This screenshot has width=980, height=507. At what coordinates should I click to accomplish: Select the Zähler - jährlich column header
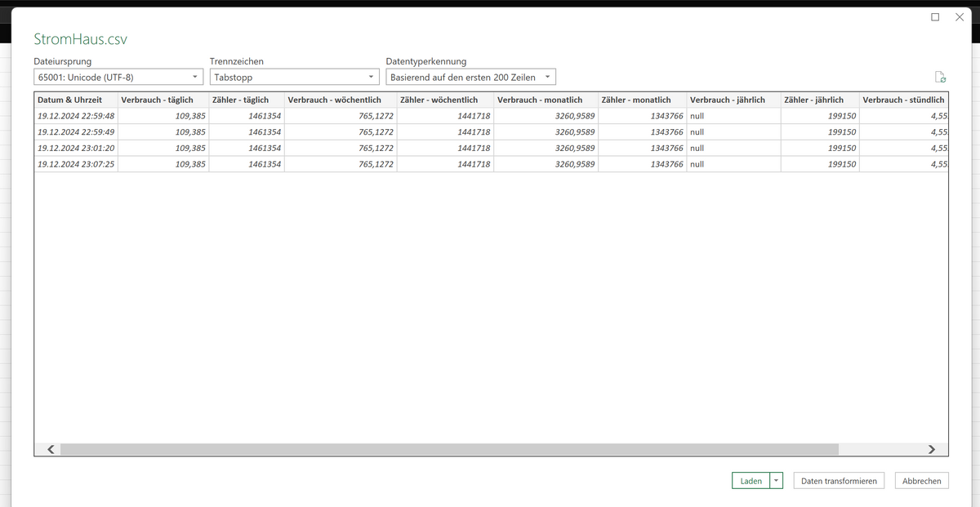click(x=819, y=100)
